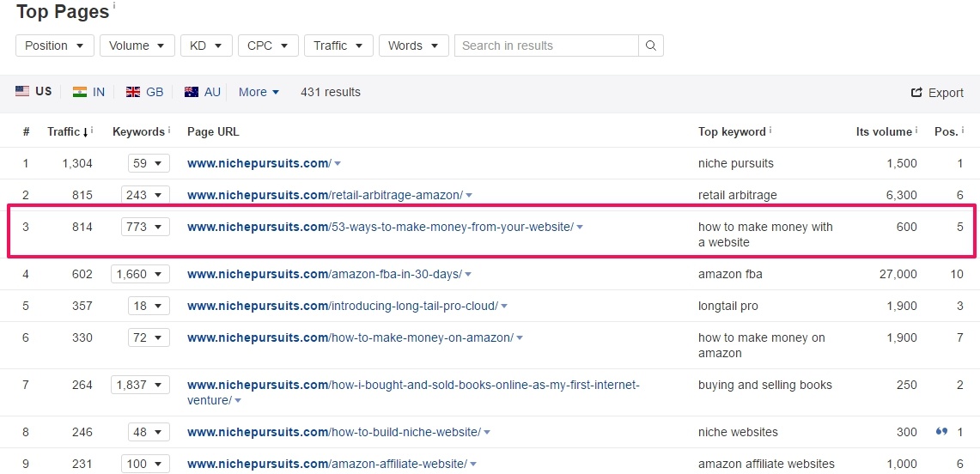Click the 'amazon affiliate websites' keyword

766,464
